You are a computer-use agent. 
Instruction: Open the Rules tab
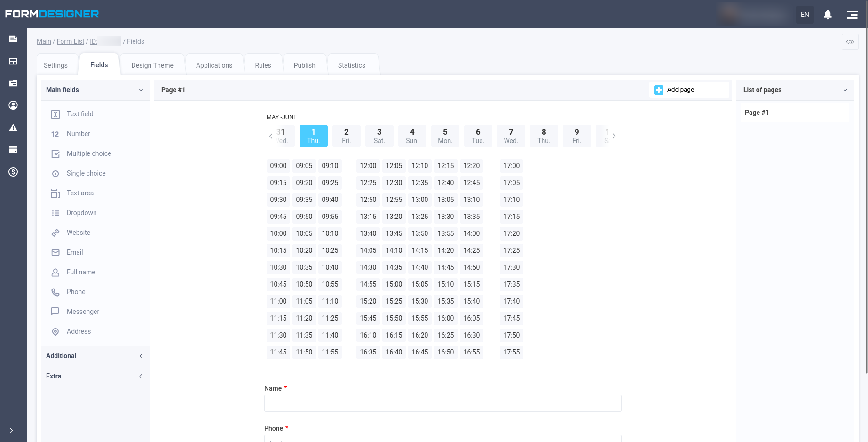click(263, 65)
